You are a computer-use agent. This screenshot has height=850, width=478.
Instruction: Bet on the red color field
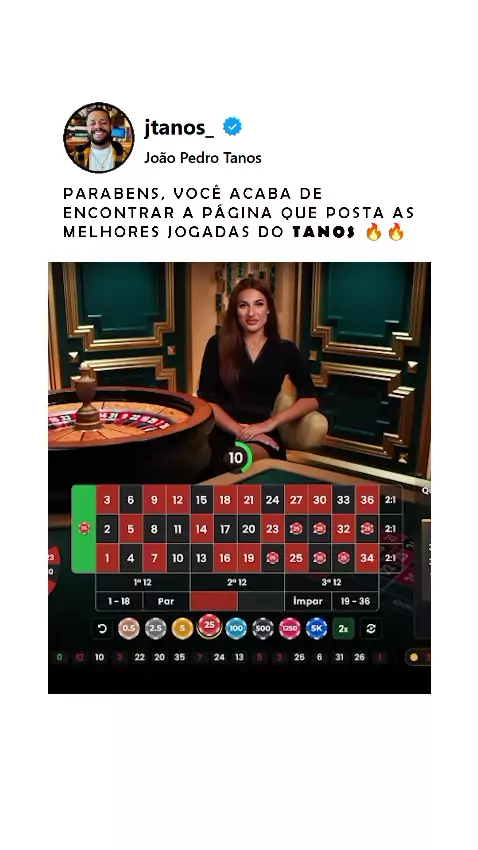(214, 601)
